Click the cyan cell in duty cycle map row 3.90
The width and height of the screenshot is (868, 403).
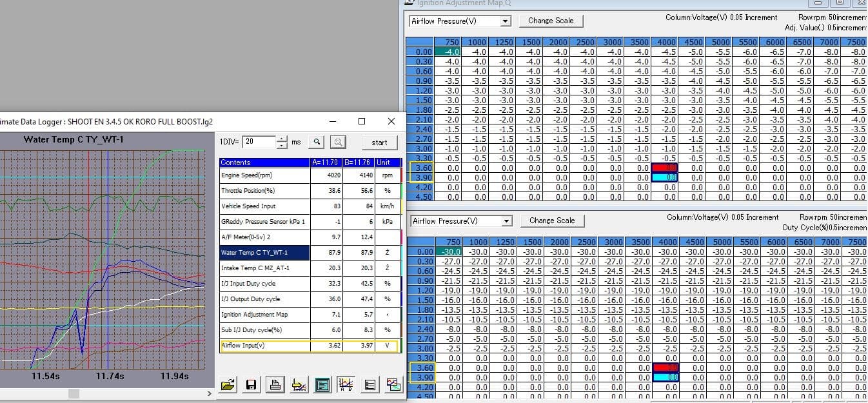point(665,377)
